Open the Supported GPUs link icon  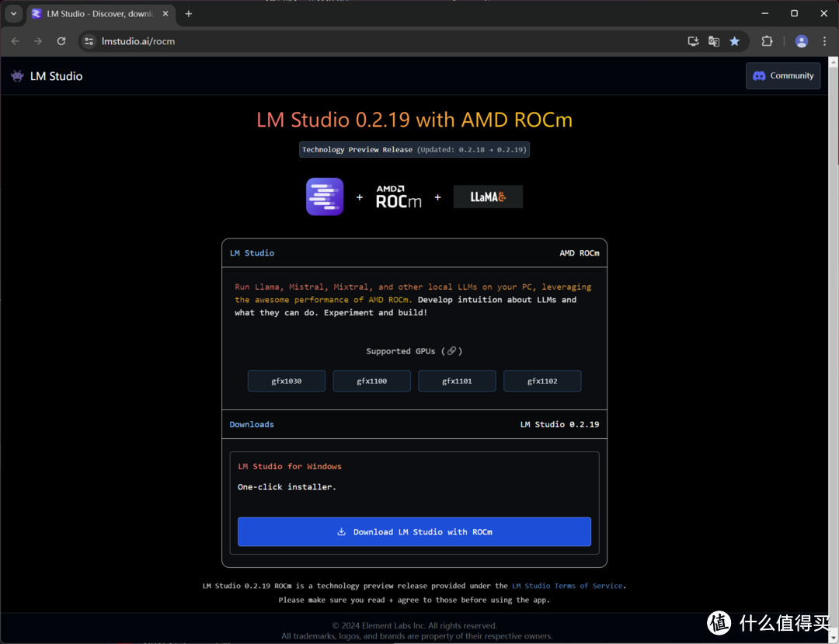click(x=451, y=351)
